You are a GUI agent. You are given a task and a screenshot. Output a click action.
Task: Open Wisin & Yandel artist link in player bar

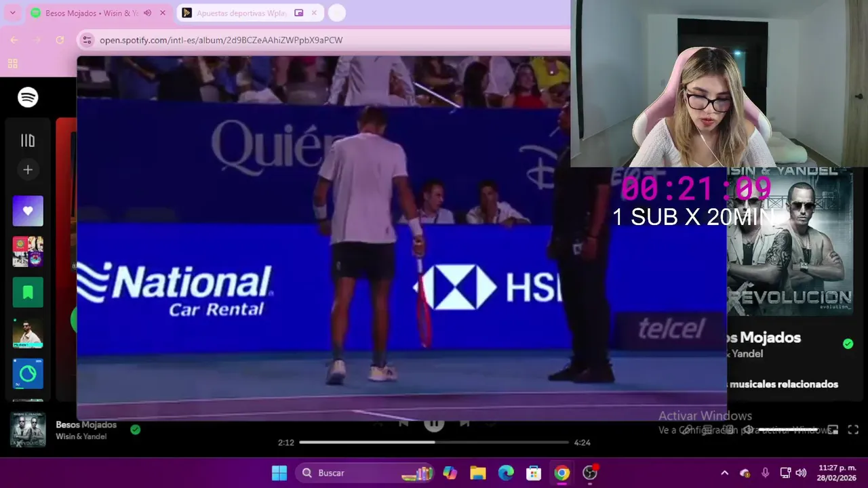81,436
